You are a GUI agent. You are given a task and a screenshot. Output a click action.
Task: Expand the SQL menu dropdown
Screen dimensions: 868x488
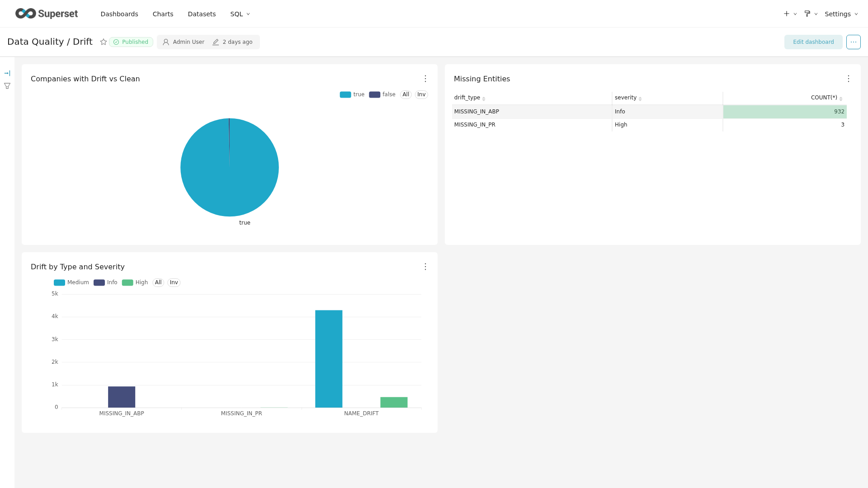240,14
